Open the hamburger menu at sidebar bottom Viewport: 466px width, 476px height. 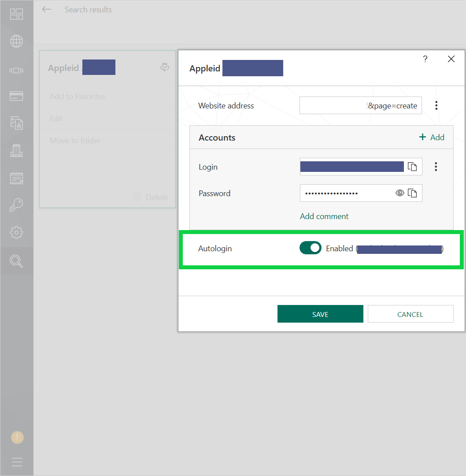coord(17,462)
